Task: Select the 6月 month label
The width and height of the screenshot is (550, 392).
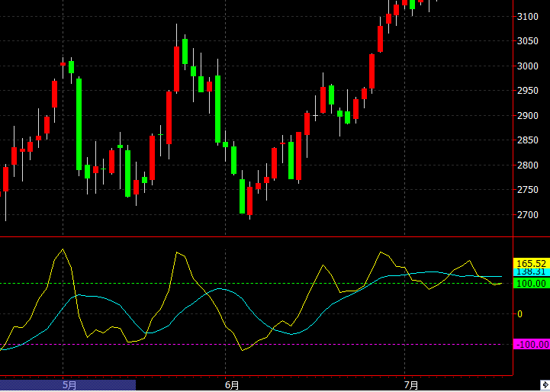Action: [x=232, y=385]
